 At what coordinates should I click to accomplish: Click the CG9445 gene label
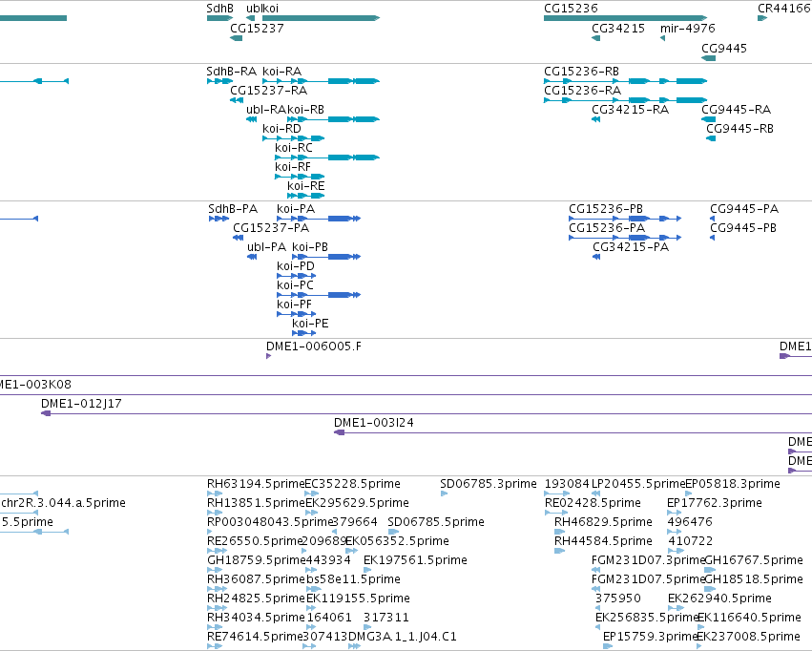tap(724, 48)
